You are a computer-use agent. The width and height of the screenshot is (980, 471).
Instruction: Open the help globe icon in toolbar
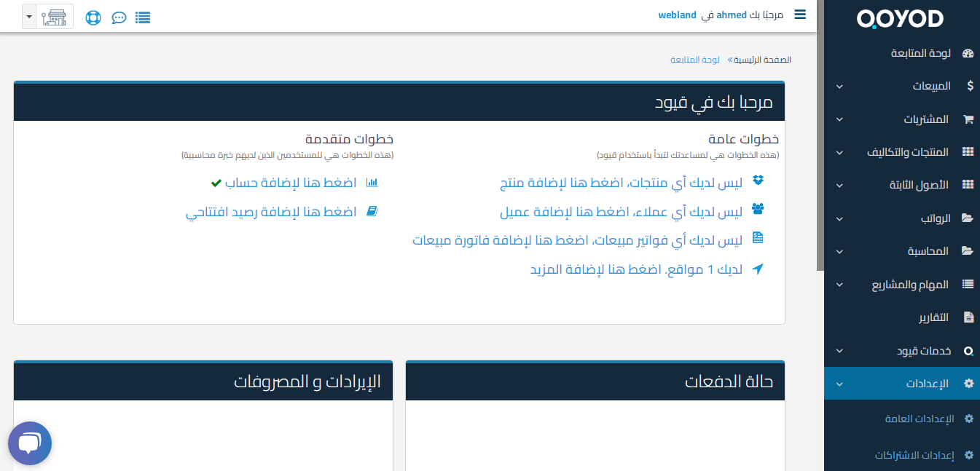(93, 17)
